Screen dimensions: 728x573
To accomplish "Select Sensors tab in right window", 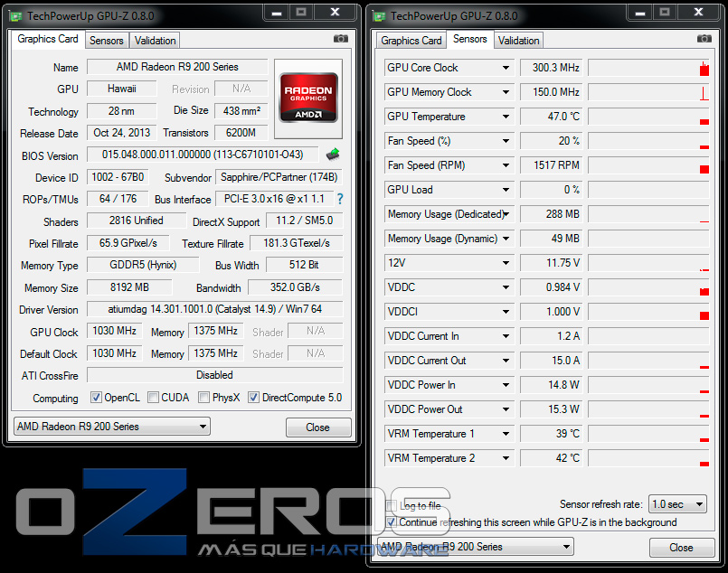I will click(470, 39).
